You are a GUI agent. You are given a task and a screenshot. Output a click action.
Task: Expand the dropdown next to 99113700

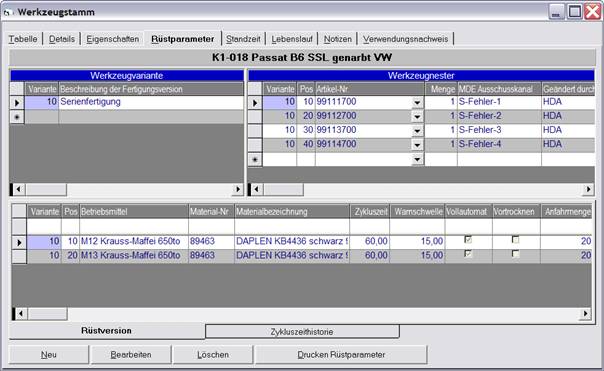click(417, 131)
